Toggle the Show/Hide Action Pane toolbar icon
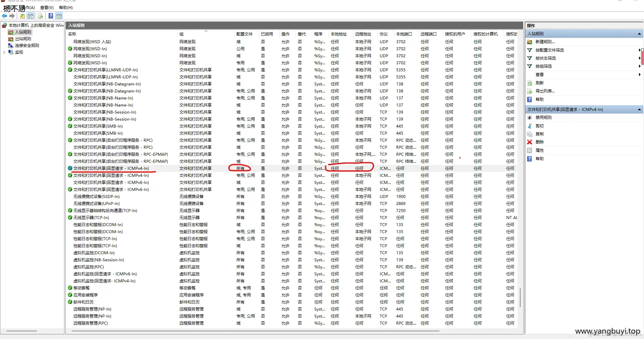Viewport: 644px width, 339px height. tap(59, 16)
